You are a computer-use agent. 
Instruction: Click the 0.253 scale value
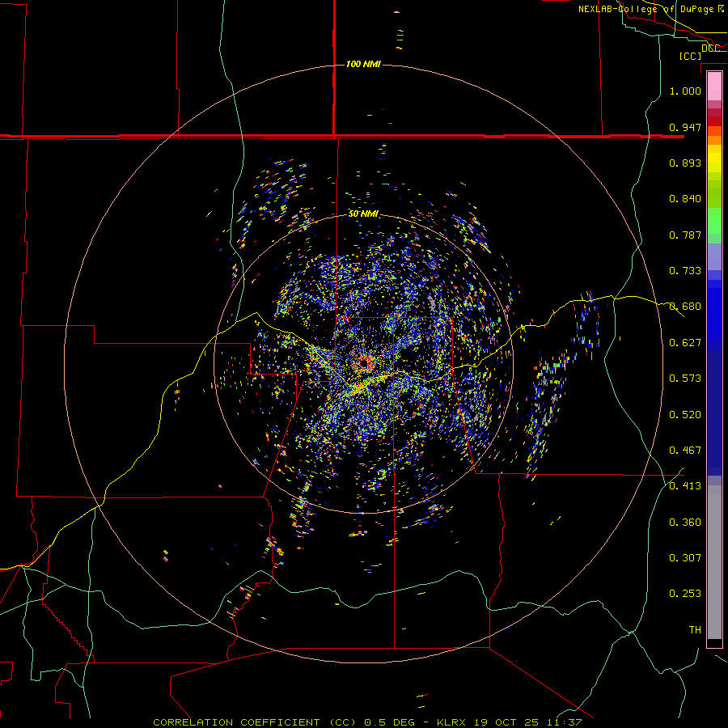(x=685, y=594)
